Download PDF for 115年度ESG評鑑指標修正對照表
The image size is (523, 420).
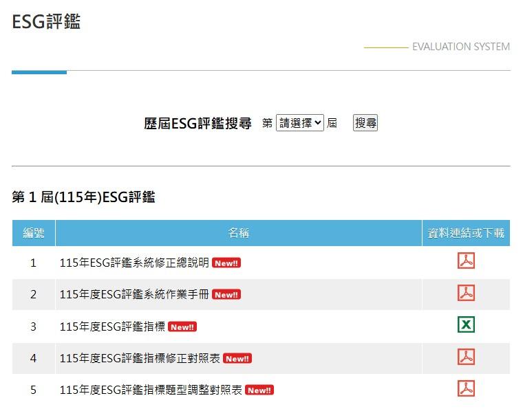click(466, 357)
